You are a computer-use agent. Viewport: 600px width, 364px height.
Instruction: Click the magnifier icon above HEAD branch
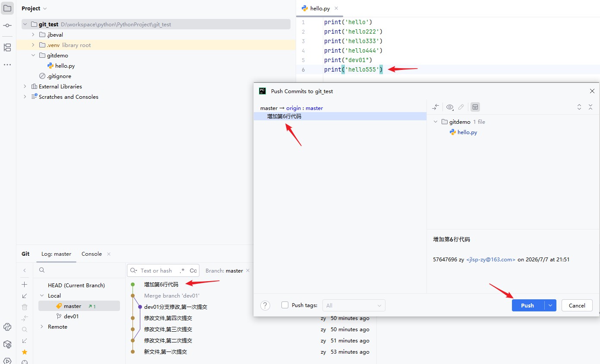point(42,270)
